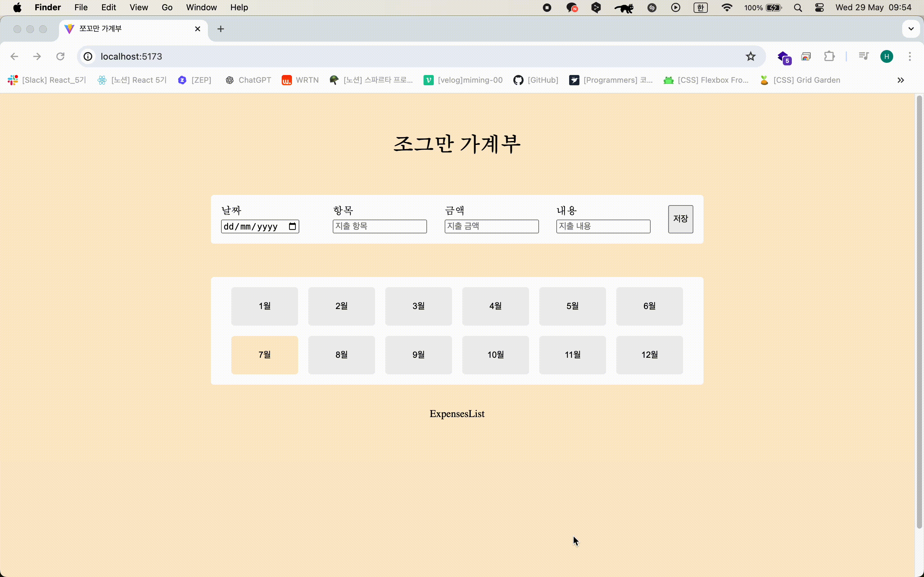Open Spotlight search in the menu bar
The image size is (924, 577).
798,7
